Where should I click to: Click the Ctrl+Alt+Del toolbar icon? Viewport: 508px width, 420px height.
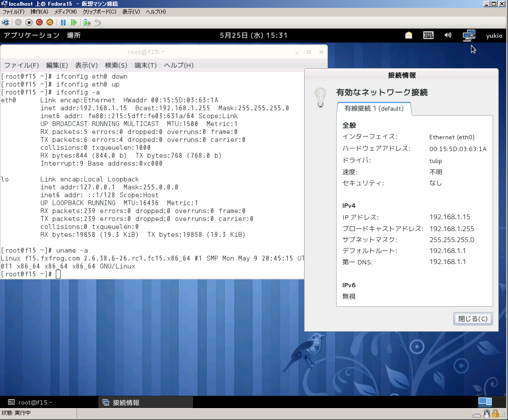(x=6, y=22)
